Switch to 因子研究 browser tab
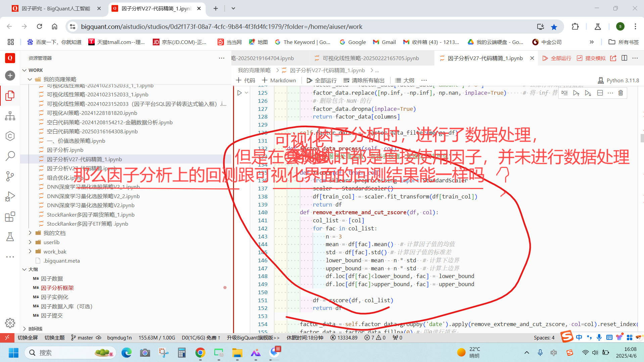This screenshot has width=644, height=362. (55, 8)
